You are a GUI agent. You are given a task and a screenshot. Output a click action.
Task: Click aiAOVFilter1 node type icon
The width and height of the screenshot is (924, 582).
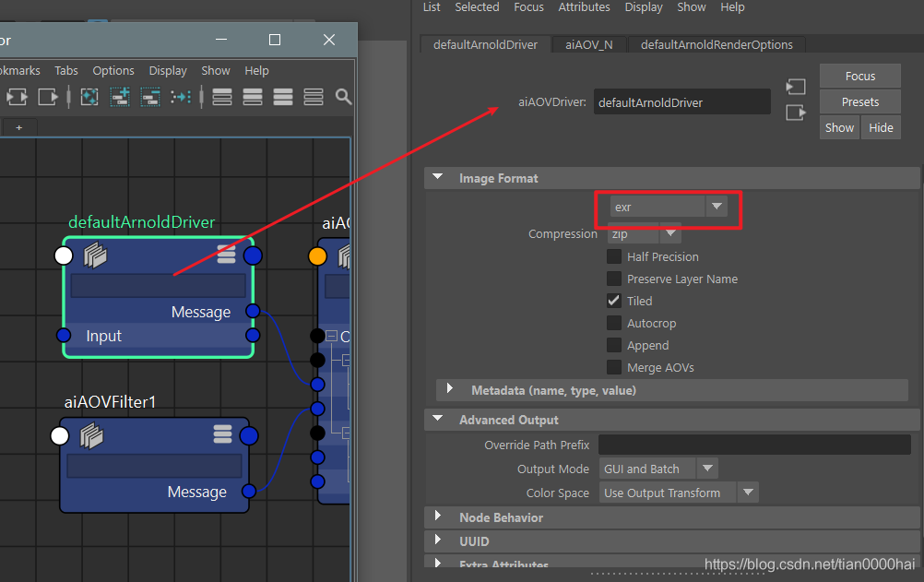tap(91, 436)
